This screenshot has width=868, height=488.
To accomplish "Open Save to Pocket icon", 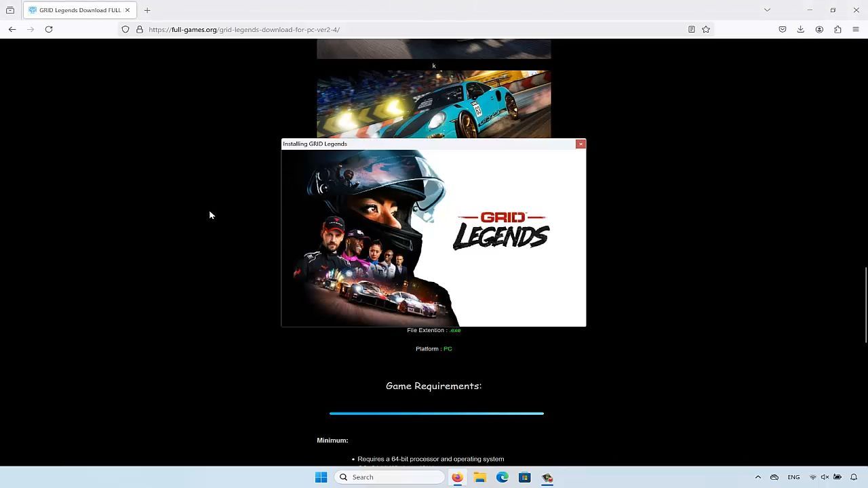I will (x=783, y=29).
